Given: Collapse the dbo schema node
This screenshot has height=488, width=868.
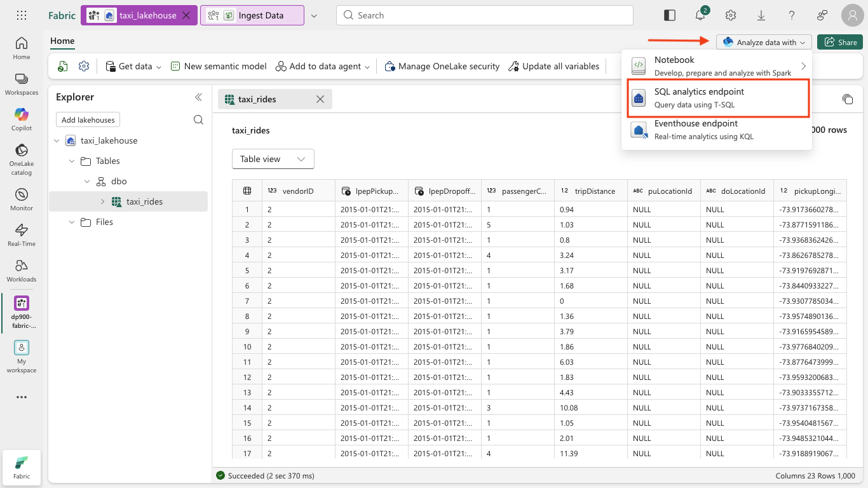Looking at the screenshot, I should (86, 181).
